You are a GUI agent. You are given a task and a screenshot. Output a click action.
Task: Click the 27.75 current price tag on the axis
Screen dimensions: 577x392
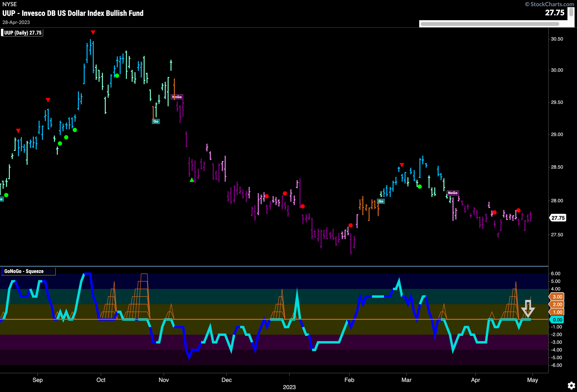tap(558, 218)
